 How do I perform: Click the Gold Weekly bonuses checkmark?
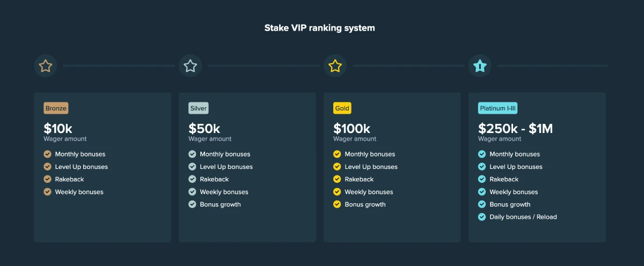[338, 192]
